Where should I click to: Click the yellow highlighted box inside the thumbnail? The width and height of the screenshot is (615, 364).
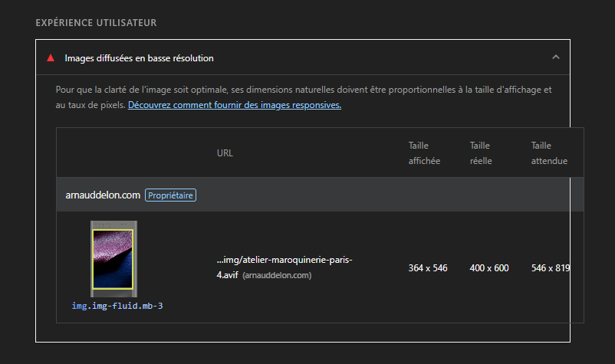coord(113,261)
